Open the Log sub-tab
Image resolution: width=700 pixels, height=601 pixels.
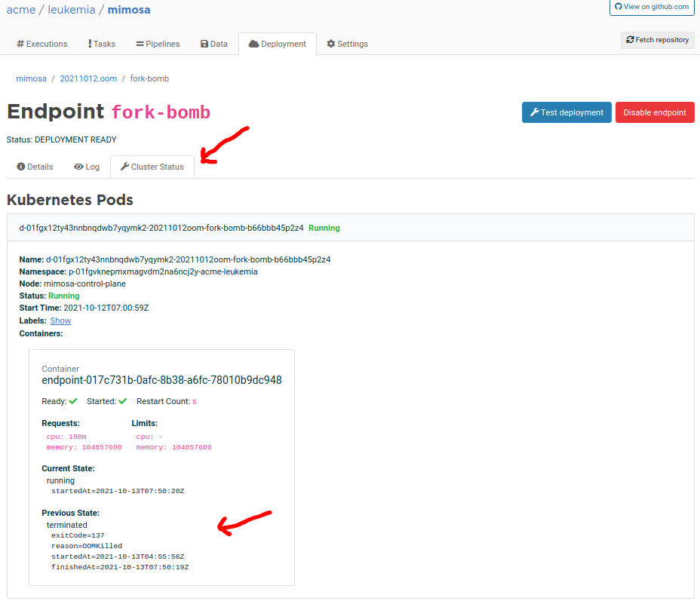87,167
